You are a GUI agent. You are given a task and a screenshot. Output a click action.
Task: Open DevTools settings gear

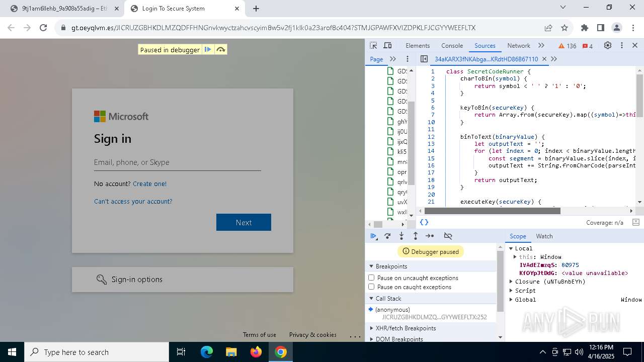[x=608, y=45]
